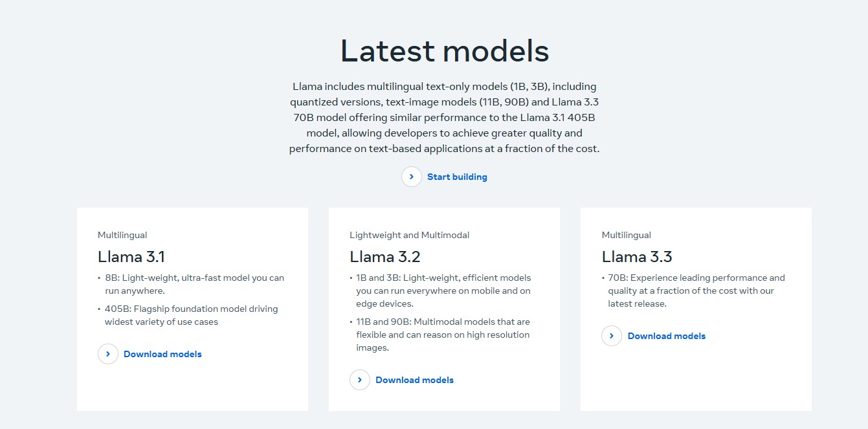Click the arrow icon in Llama 3.2 card
The image size is (868, 429).
point(360,380)
